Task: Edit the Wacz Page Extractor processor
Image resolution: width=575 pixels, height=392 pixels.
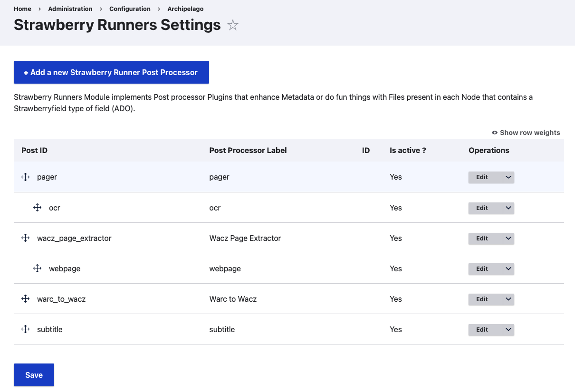Action: coord(485,239)
